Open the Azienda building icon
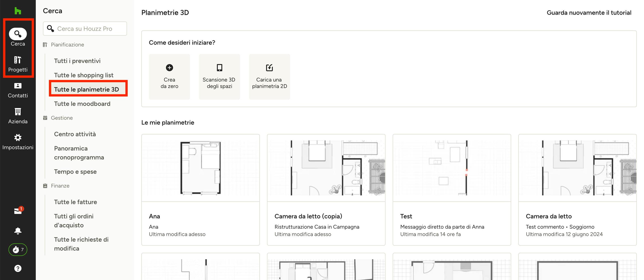 coord(18,112)
